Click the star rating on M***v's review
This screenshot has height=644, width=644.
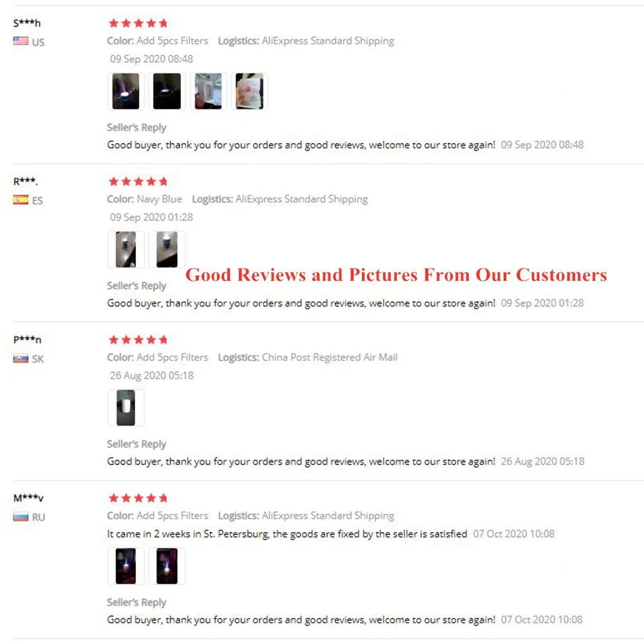pyautogui.click(x=138, y=498)
